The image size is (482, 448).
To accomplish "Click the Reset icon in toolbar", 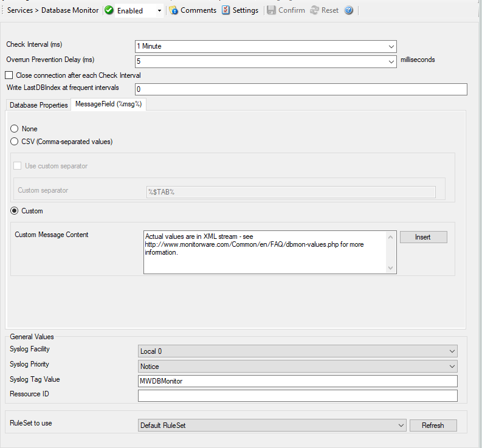I will pyautogui.click(x=314, y=10).
